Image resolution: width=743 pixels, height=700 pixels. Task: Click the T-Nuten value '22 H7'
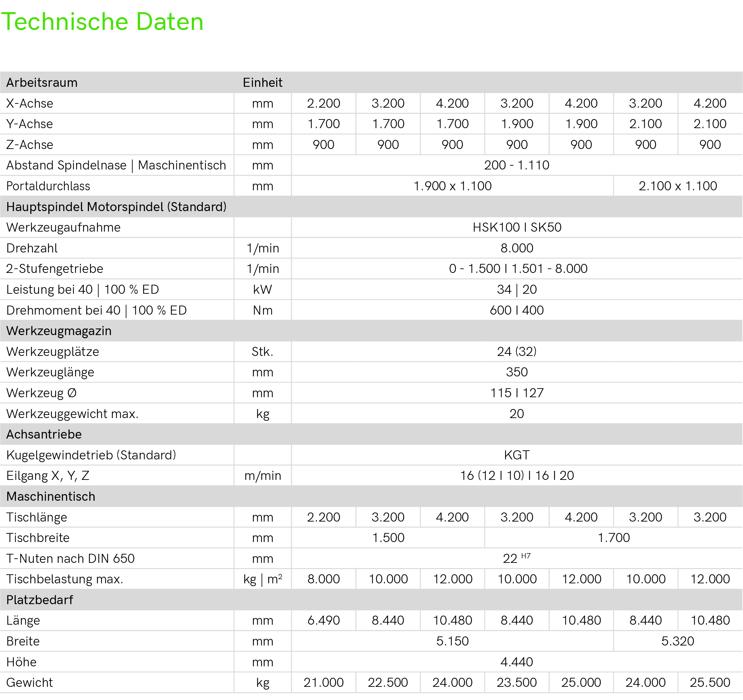[517, 558]
